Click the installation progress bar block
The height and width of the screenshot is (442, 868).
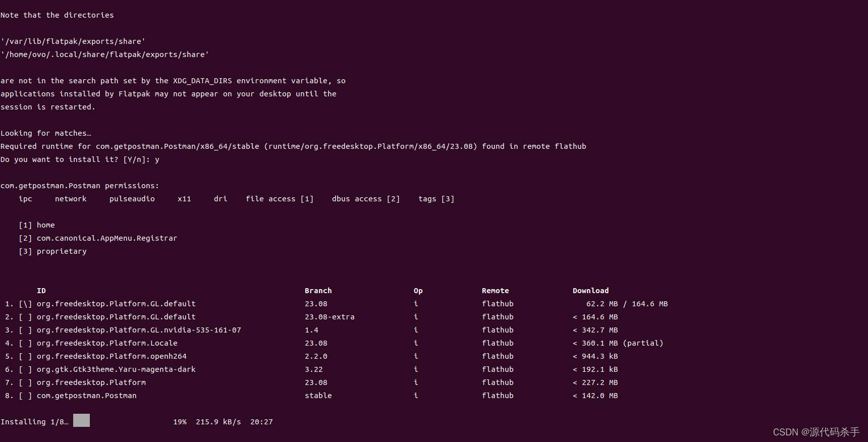pos(81,420)
